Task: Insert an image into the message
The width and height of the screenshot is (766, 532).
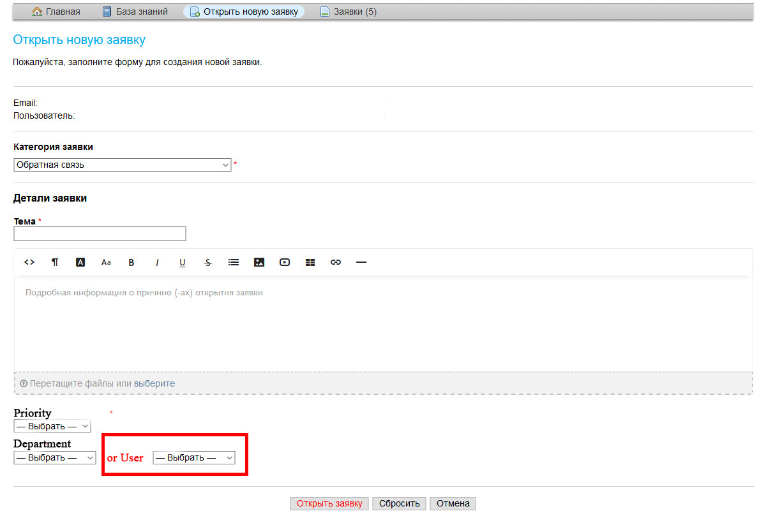Action: pos(259,262)
